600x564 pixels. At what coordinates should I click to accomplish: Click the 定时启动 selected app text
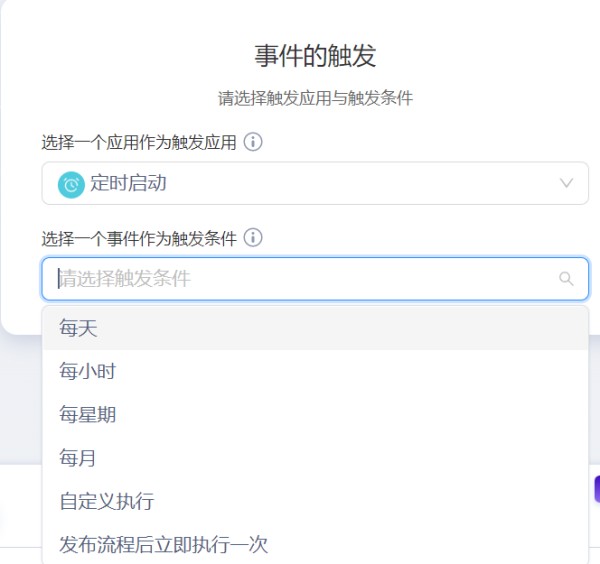[x=128, y=183]
